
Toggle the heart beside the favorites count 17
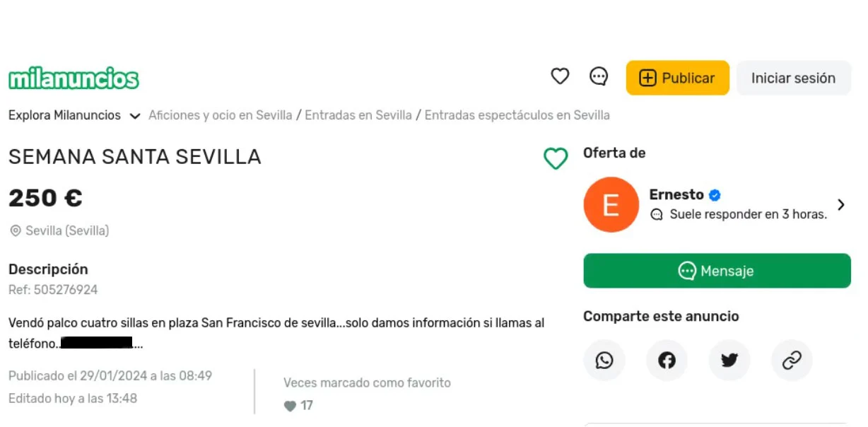290,405
